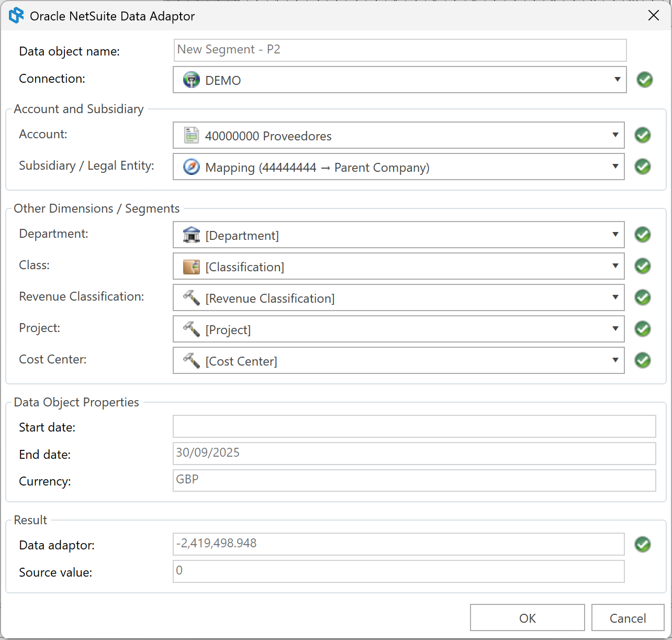Click the Classification wallet icon
672x640 pixels.
pyautogui.click(x=192, y=267)
